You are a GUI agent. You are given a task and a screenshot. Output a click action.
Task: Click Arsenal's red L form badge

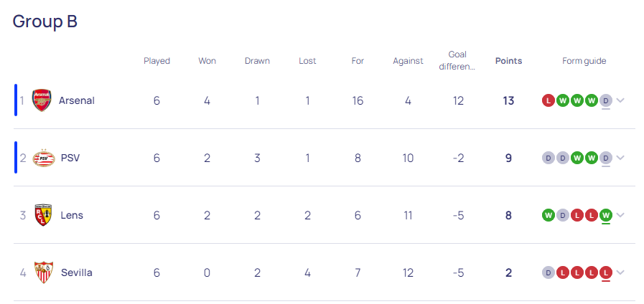(x=549, y=100)
